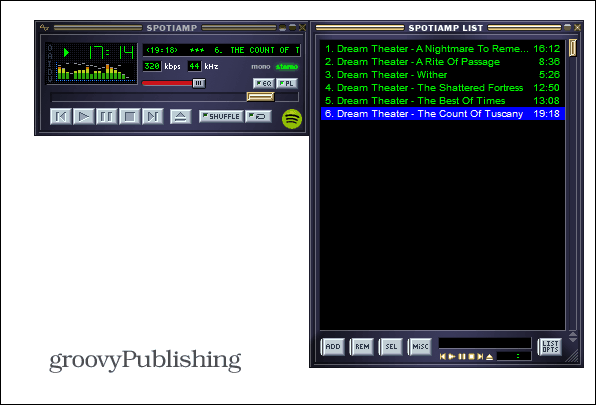Select track 6 The Count Of Tuscany
596x405 pixels.
(442, 114)
